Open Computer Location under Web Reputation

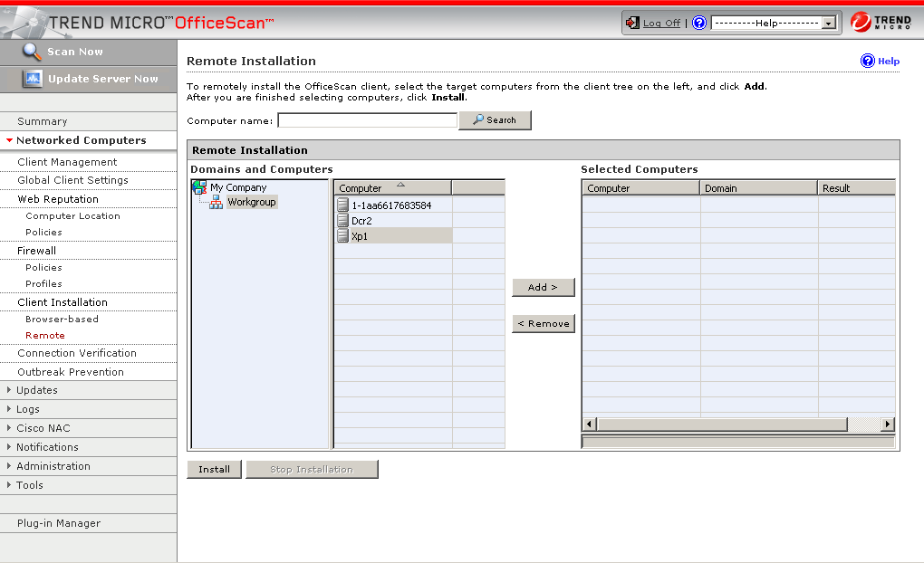point(72,216)
